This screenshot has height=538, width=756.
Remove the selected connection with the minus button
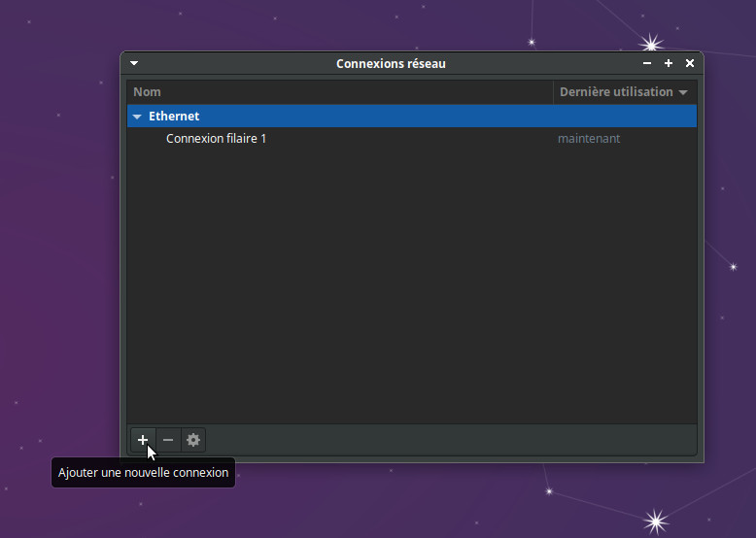coord(168,440)
